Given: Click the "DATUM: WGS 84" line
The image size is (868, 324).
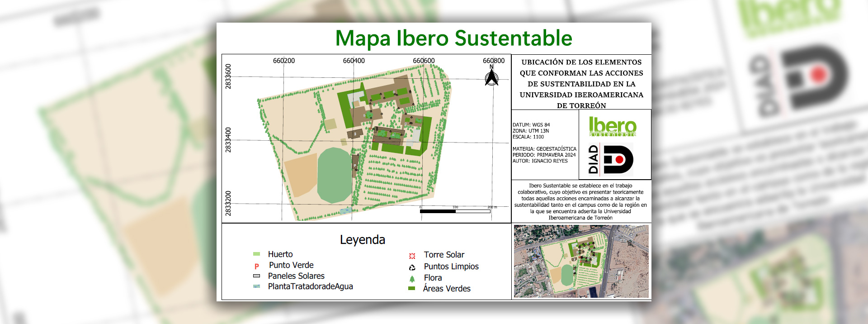Looking at the screenshot, I should (x=531, y=125).
